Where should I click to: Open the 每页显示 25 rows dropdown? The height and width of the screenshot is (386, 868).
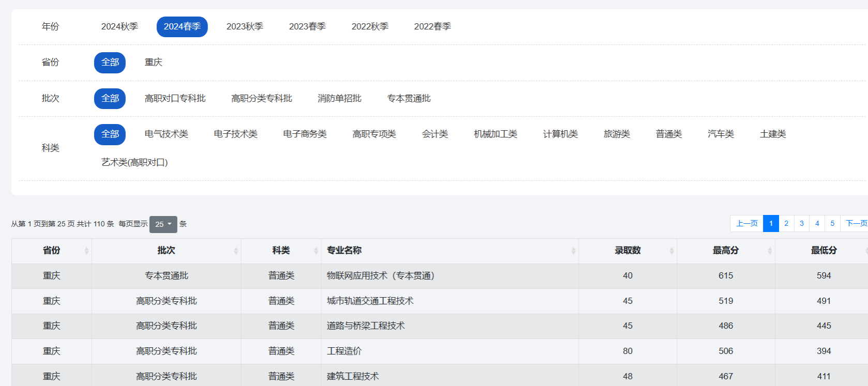[163, 224]
